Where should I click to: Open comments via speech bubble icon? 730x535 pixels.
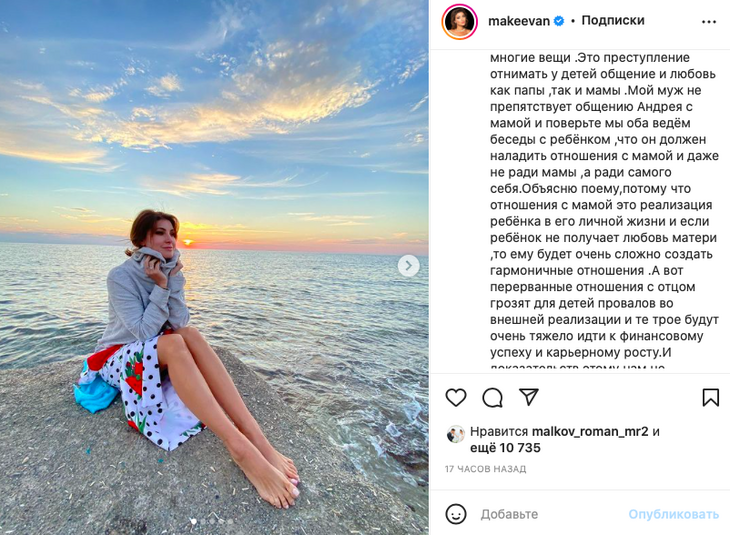click(x=492, y=398)
